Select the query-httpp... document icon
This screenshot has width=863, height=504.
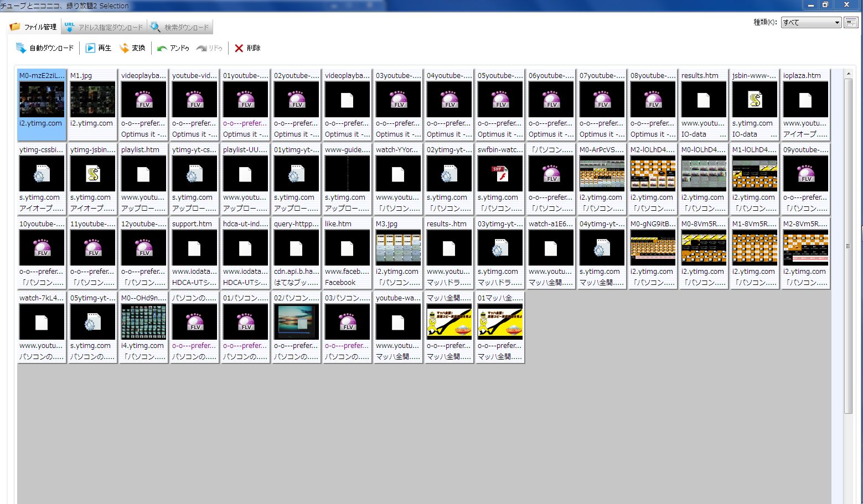coord(297,248)
